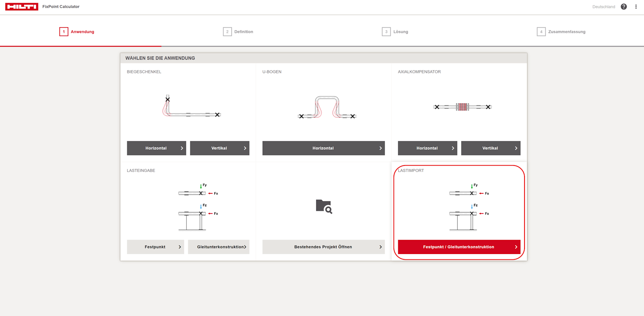644x316 pixels.
Task: Open the three-dot more options menu
Action: click(x=636, y=7)
